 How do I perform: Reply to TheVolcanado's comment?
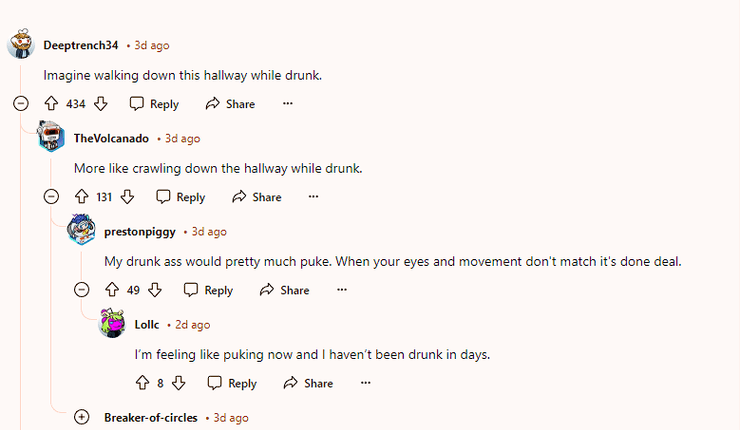click(x=180, y=197)
